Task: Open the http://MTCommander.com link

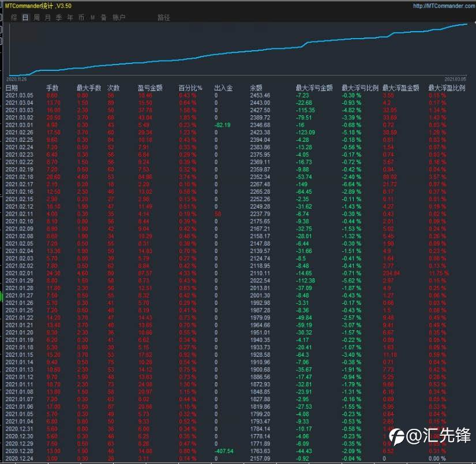Action: [444, 6]
